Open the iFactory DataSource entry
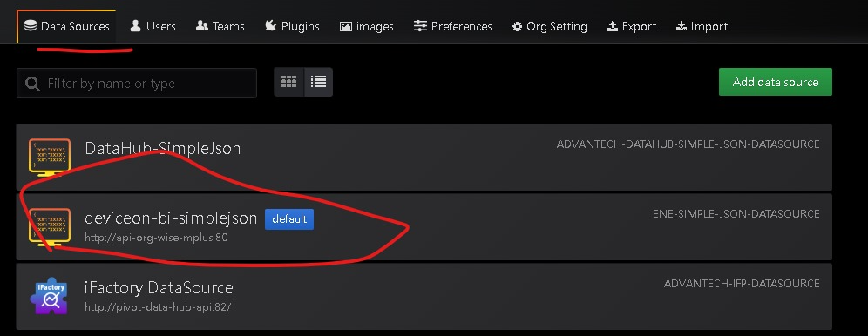 click(424, 297)
